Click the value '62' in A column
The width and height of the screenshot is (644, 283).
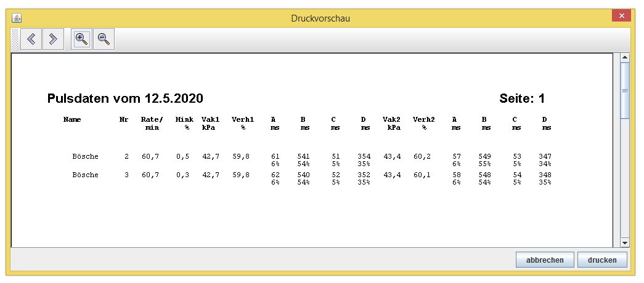275,175
